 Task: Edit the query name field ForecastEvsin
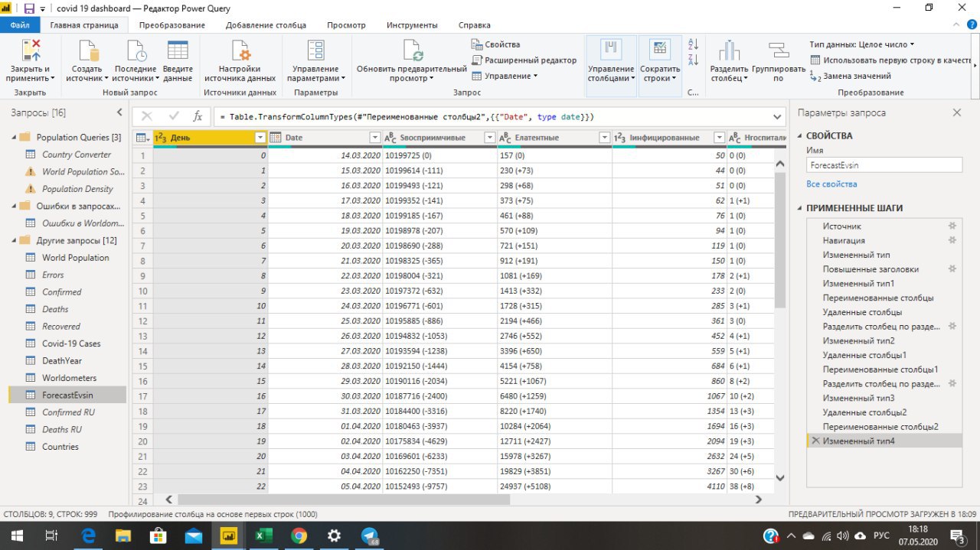tap(884, 164)
